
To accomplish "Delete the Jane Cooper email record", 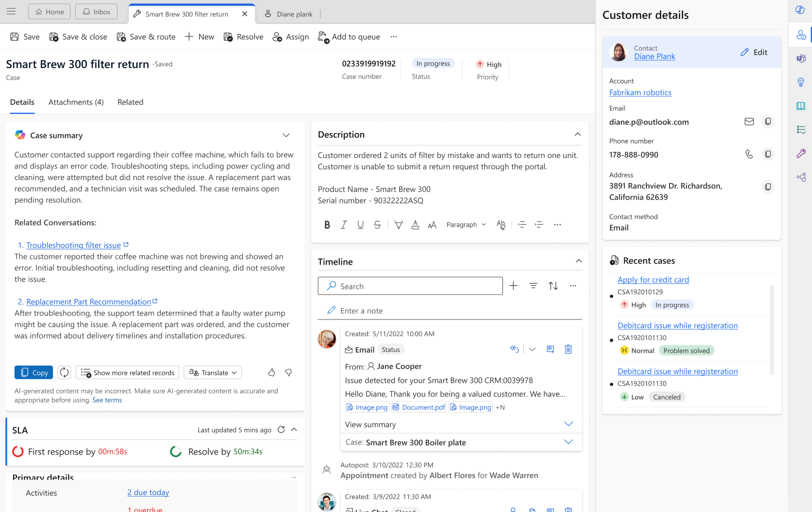I will (568, 349).
